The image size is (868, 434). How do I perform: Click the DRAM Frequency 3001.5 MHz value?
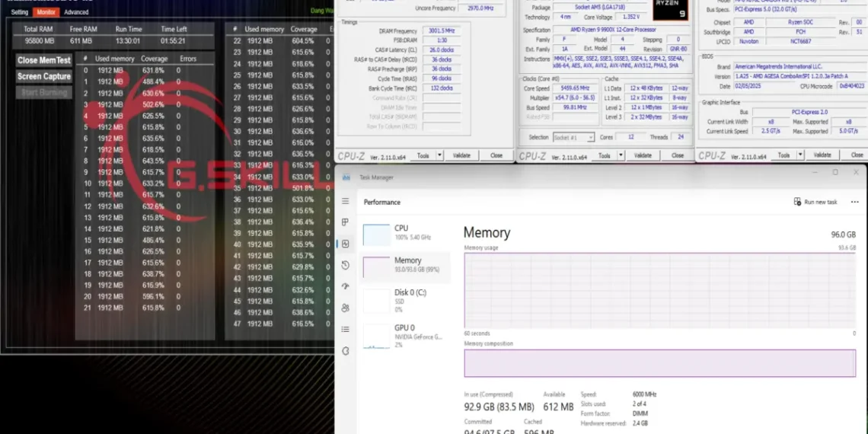(442, 31)
